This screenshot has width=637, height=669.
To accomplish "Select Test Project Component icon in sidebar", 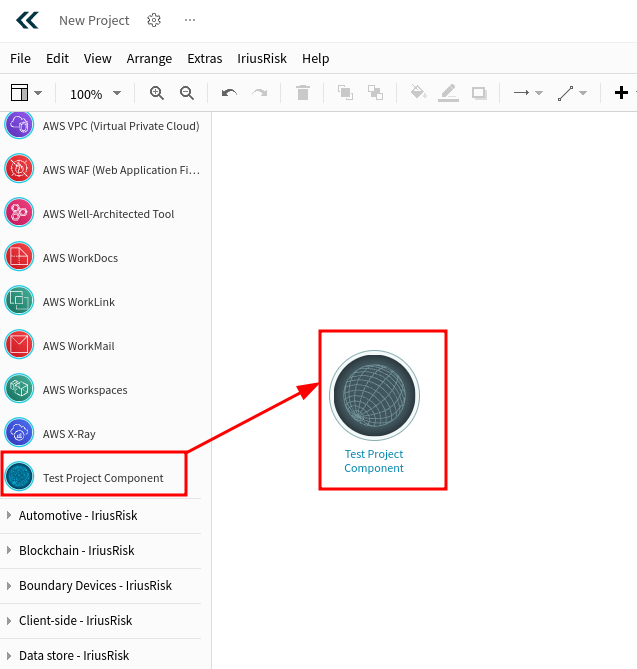I will [19, 476].
